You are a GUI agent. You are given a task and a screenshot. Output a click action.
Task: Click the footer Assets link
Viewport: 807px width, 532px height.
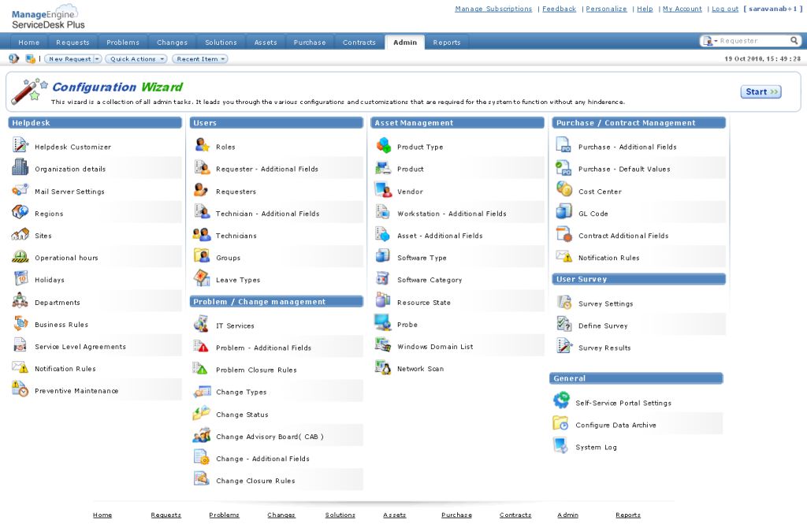pyautogui.click(x=395, y=515)
